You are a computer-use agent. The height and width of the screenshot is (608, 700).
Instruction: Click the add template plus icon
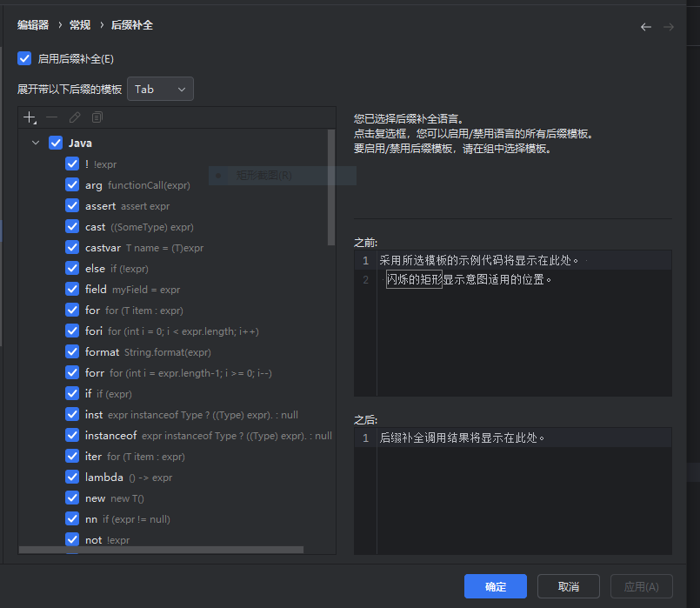(x=30, y=117)
